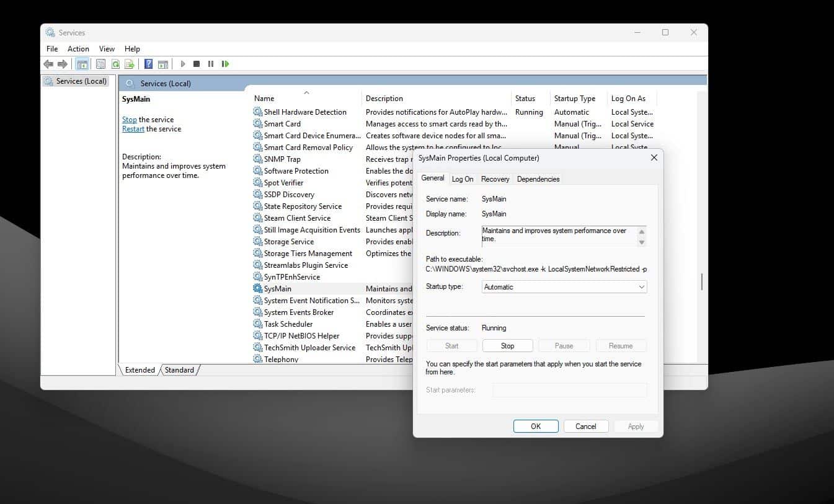The height and width of the screenshot is (504, 834).
Task: Hide the console tree panel
Action: tap(81, 63)
